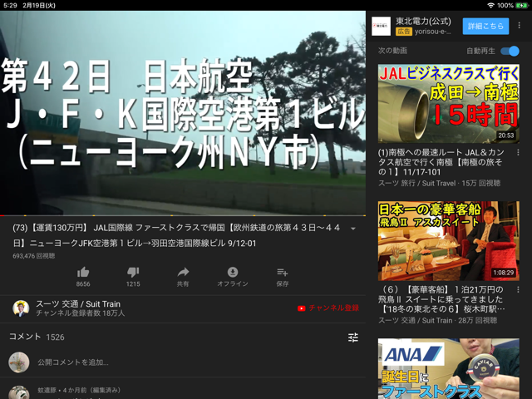
Task: Open スーツ 交通 / Suit Train channel name
Action: coord(78,303)
